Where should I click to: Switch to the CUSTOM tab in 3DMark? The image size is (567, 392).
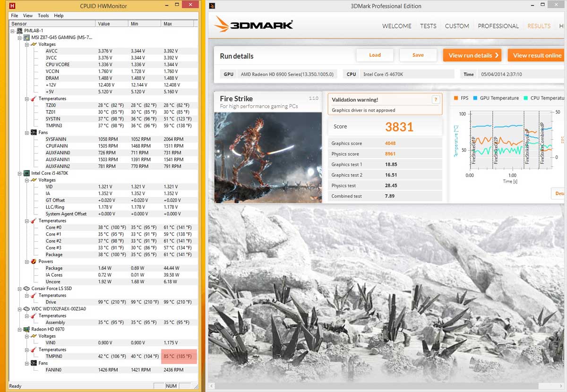click(457, 26)
